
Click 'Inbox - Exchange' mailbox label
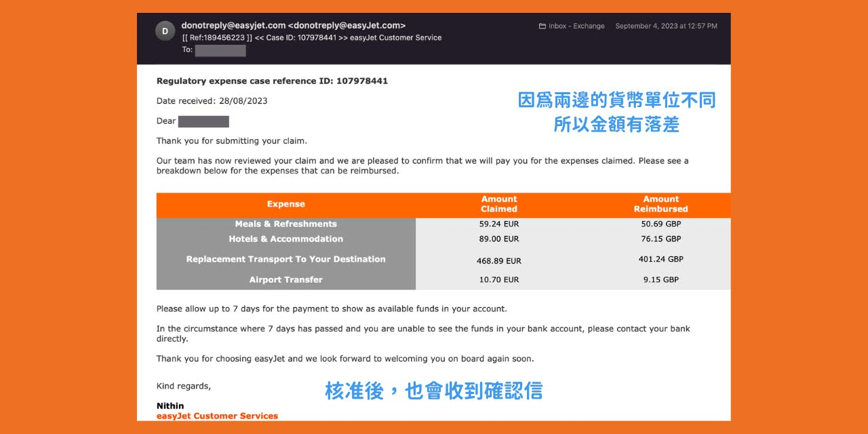[576, 26]
